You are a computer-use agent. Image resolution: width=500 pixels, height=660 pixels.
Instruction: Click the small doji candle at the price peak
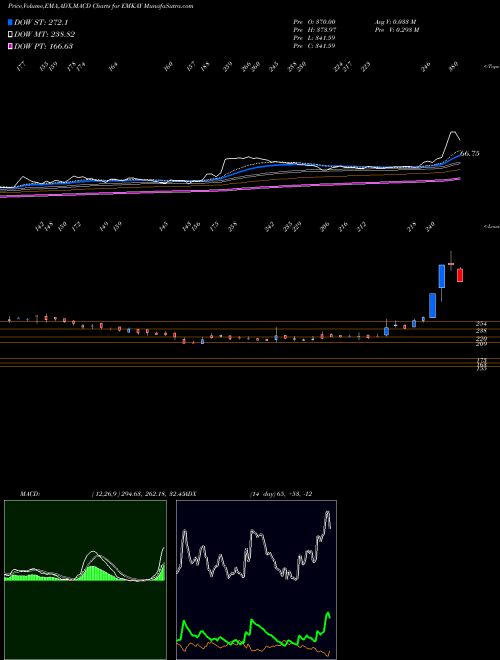[451, 263]
